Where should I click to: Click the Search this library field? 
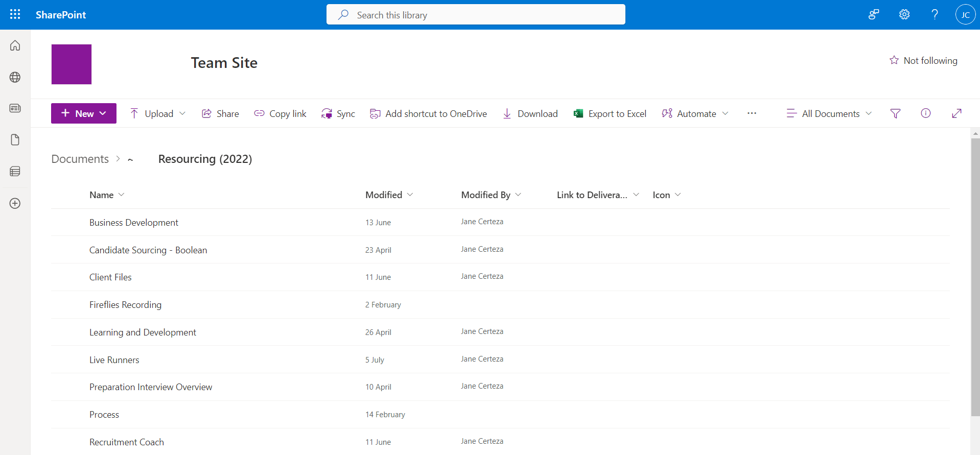pyautogui.click(x=476, y=15)
